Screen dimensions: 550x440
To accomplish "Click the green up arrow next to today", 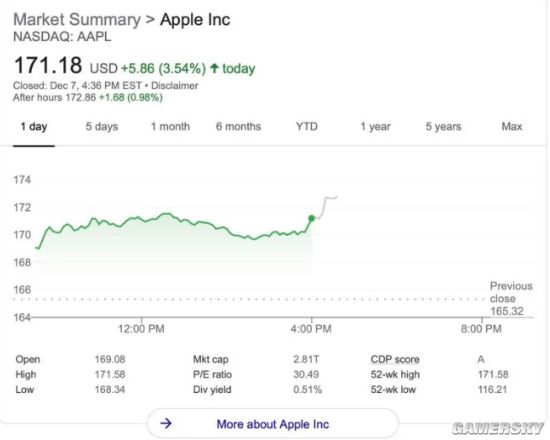I will 214,68.
